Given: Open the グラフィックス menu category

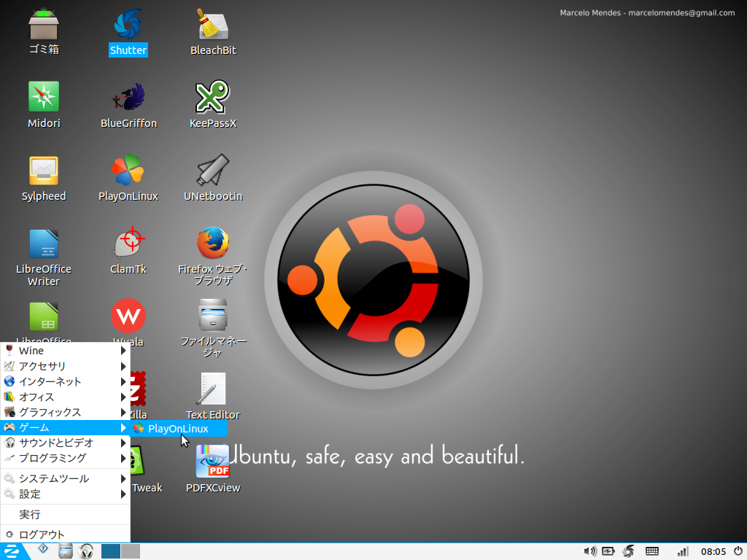Looking at the screenshot, I should pyautogui.click(x=65, y=412).
